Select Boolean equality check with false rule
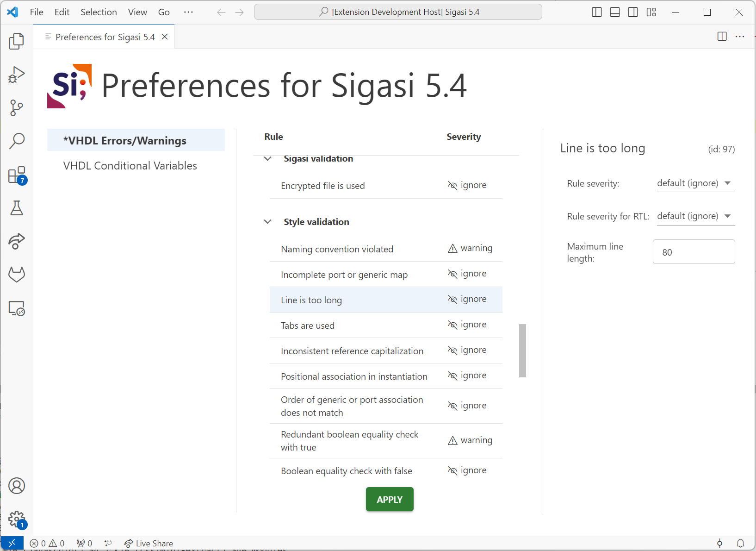Screen dimensions: 756x551 [386, 471]
